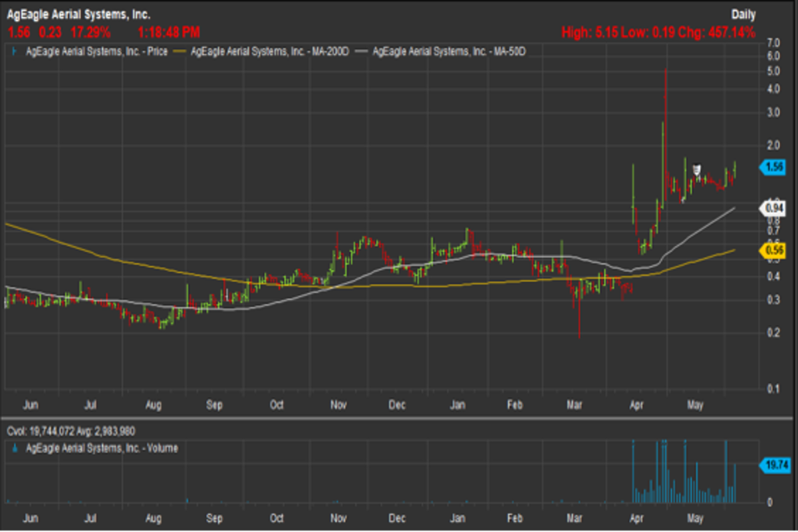Select the yellow 0.56 MA-200D value tag

(773, 250)
